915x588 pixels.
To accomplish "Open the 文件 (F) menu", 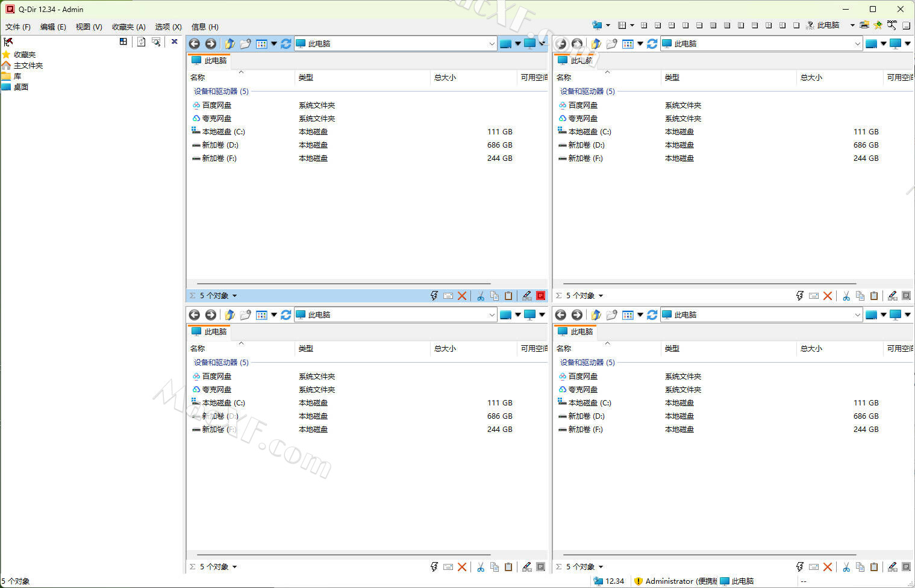I will [x=18, y=27].
